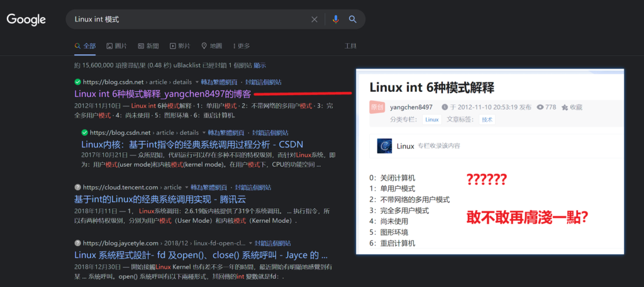
Task: Click the 'Linux 专栏收录该内容' column text
Action: pos(428,146)
